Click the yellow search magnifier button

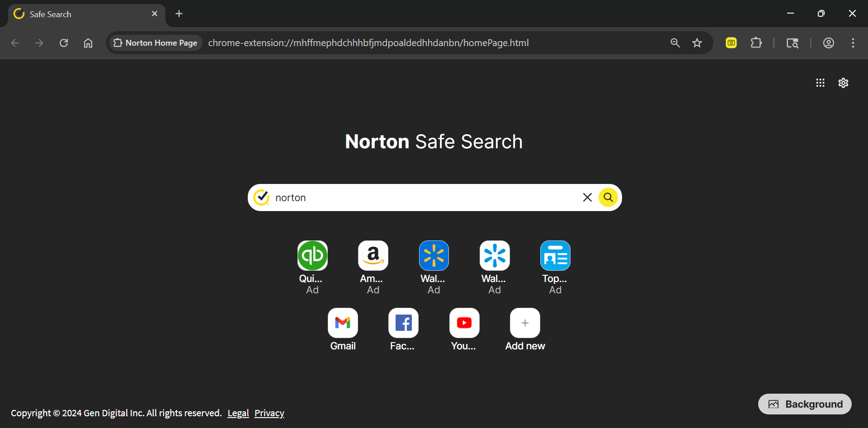click(608, 198)
